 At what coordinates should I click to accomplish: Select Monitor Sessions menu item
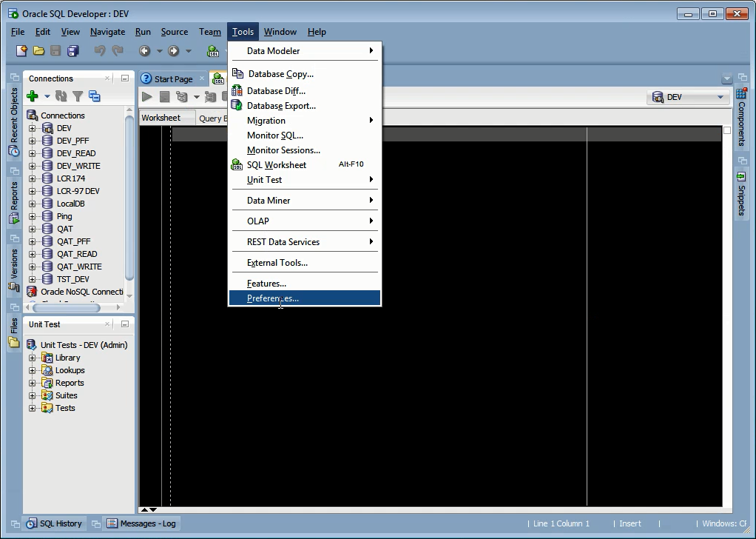[305, 150]
